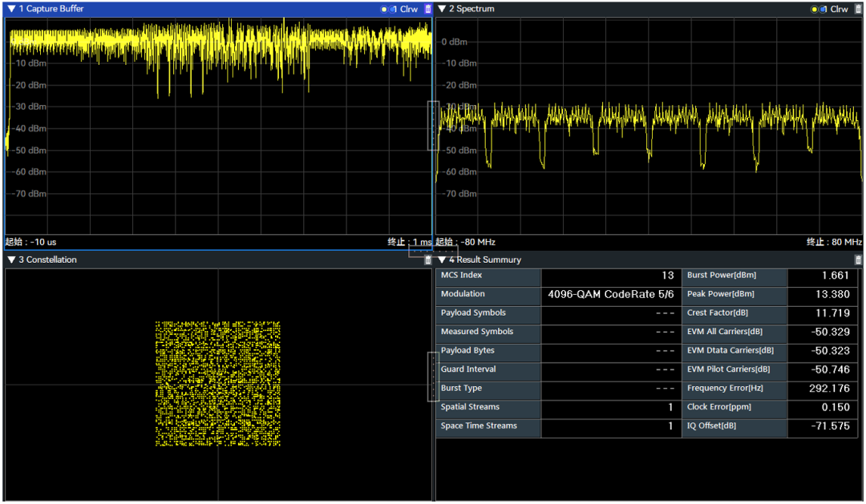Collapse the Spectrum panel triangle
Image resolution: width=866 pixels, height=504 pixels.
click(442, 9)
